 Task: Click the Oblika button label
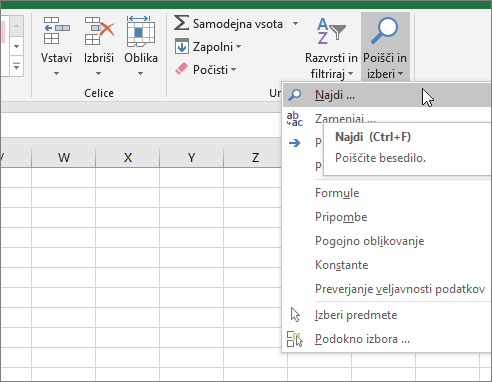[x=141, y=58]
